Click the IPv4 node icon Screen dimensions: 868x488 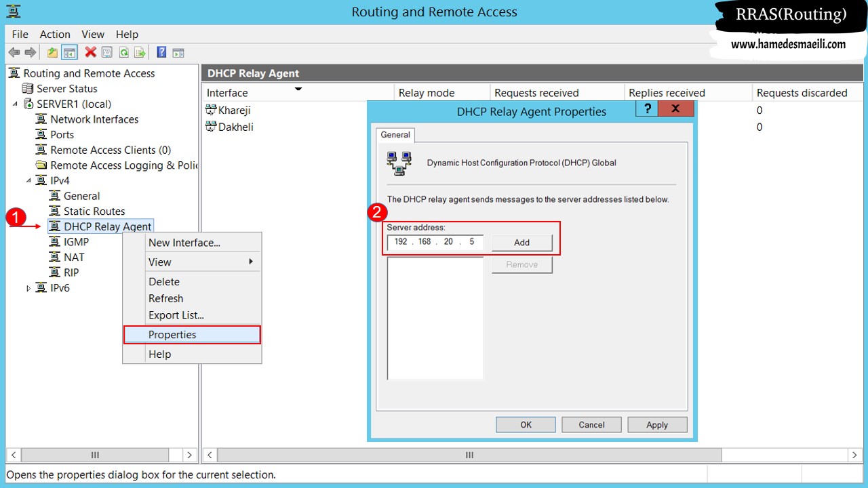41,180
